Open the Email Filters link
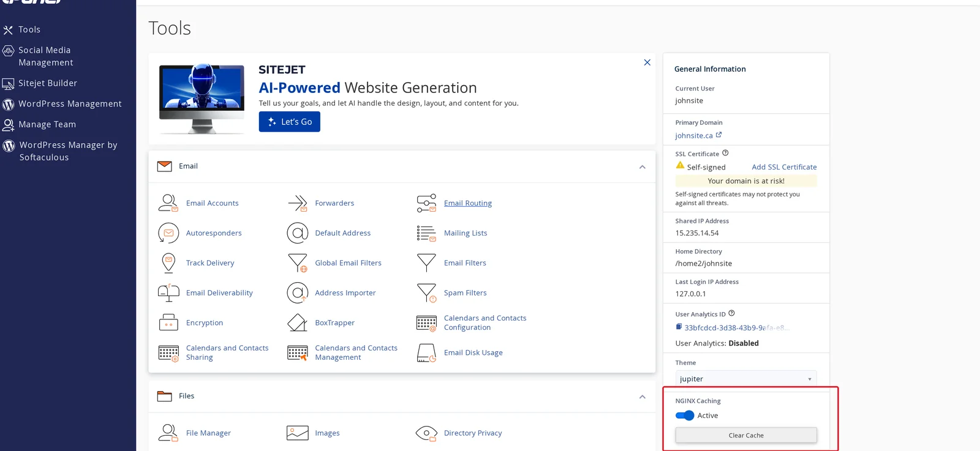This screenshot has height=451, width=980. click(x=465, y=263)
